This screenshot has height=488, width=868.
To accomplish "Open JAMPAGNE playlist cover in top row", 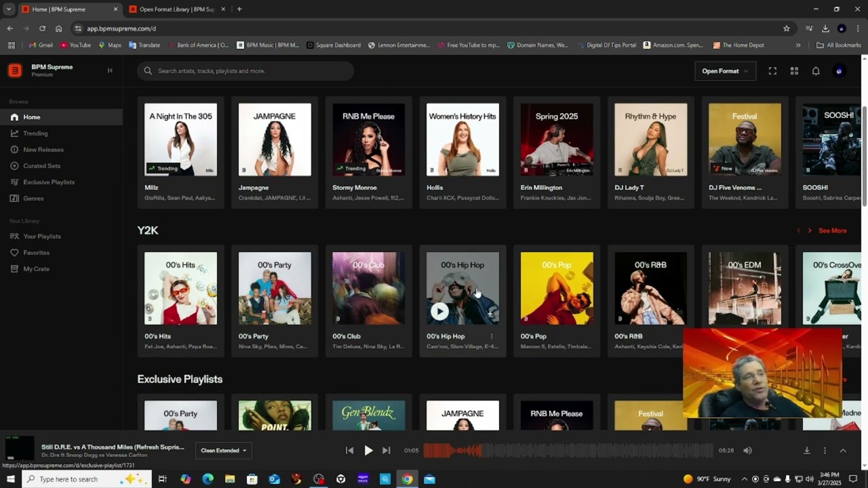I will click(275, 140).
